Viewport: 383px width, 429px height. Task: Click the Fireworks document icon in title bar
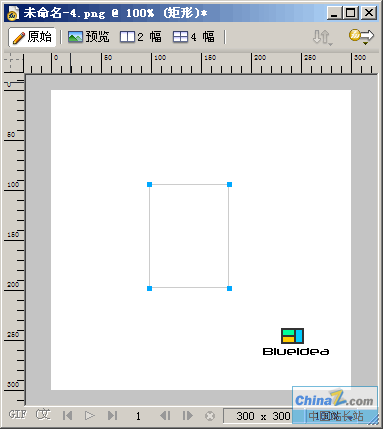[13, 13]
